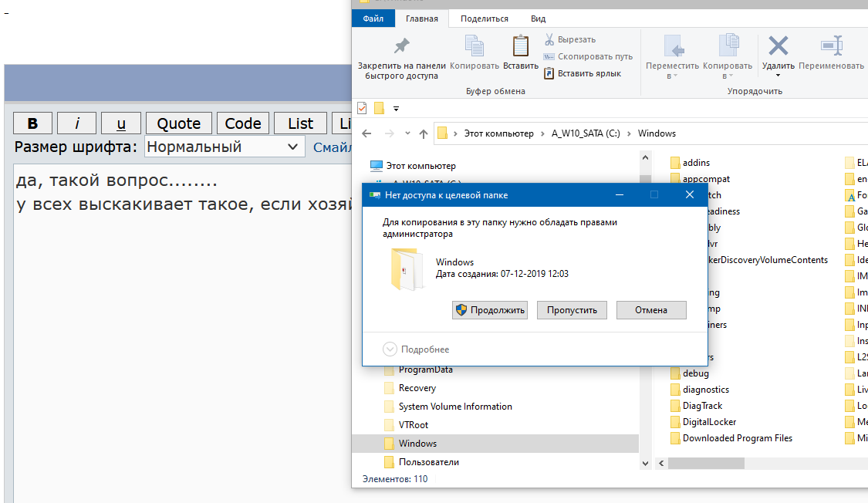The width and height of the screenshot is (868, 503).
Task: Click the Paste clipboard icon
Action: [x=520, y=46]
